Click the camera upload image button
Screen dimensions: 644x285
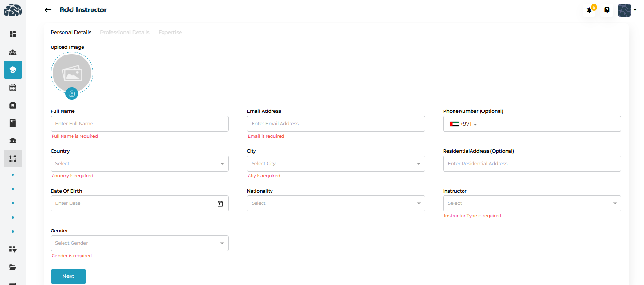72,94
